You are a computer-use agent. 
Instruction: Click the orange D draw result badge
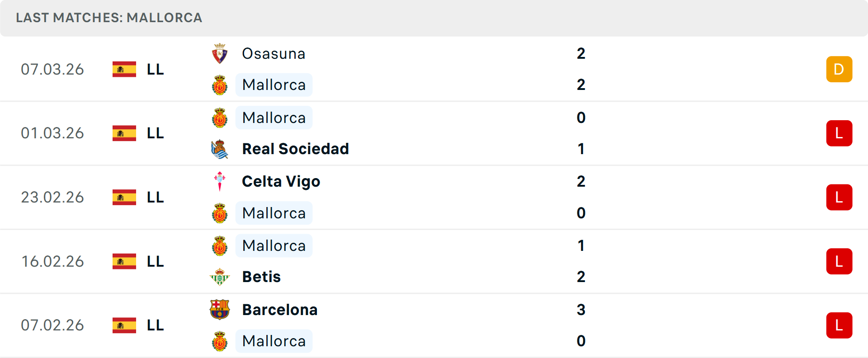point(839,69)
